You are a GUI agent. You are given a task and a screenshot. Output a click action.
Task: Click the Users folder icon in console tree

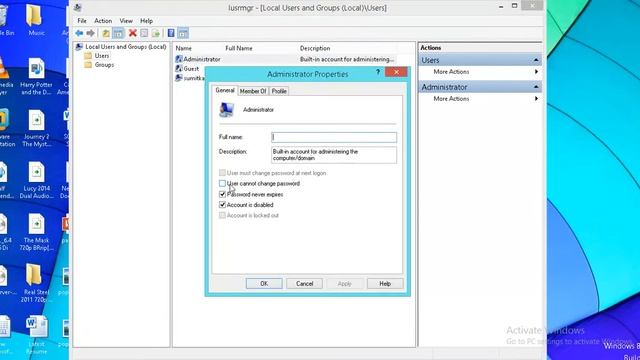coord(88,56)
